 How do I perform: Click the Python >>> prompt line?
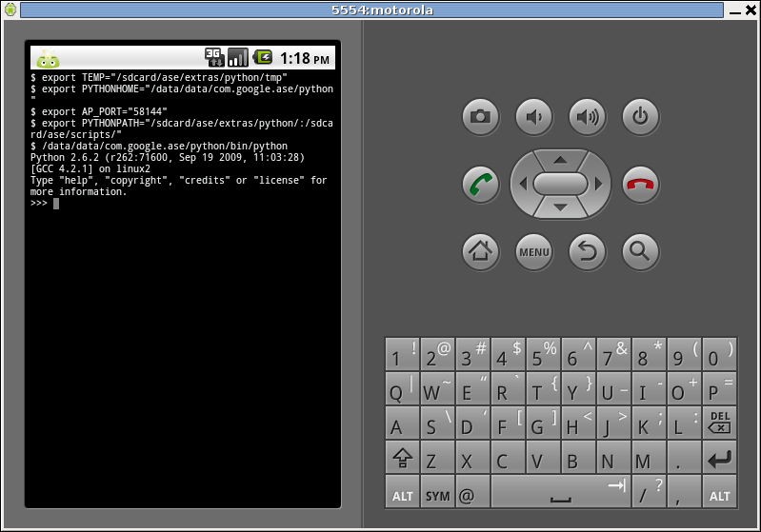[x=45, y=204]
